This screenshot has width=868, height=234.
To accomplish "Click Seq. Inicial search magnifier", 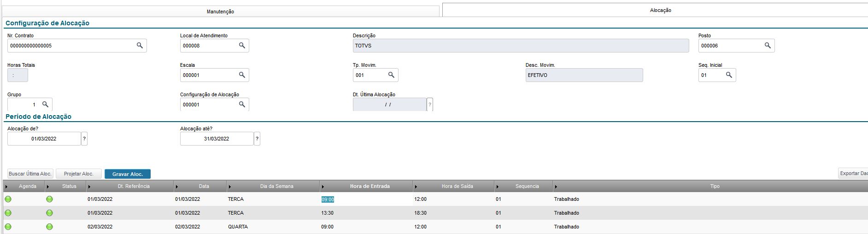I will point(729,75).
